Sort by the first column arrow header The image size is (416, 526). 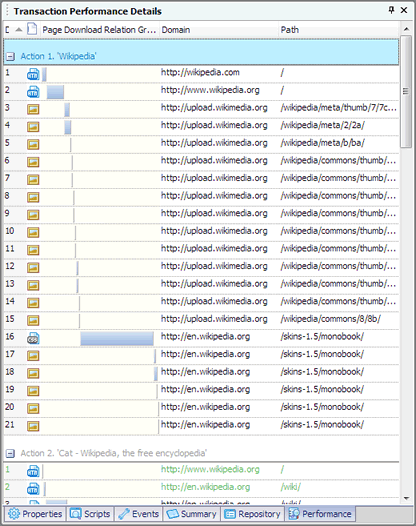pyautogui.click(x=19, y=30)
